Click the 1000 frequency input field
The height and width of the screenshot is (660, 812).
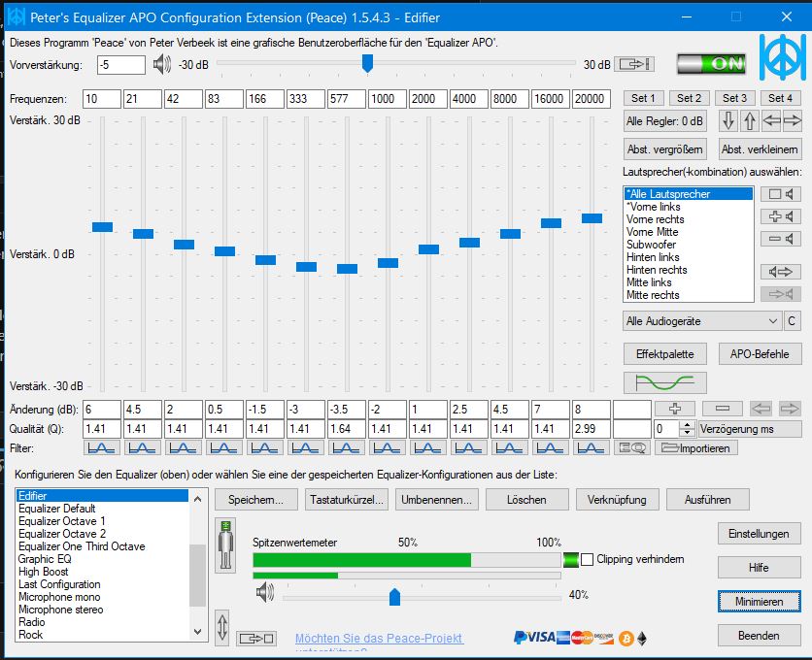388,98
